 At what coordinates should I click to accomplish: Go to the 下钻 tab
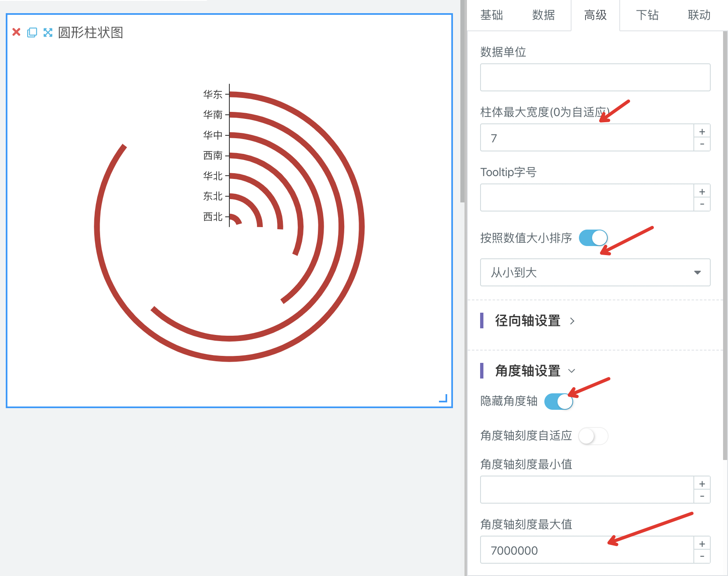[647, 15]
